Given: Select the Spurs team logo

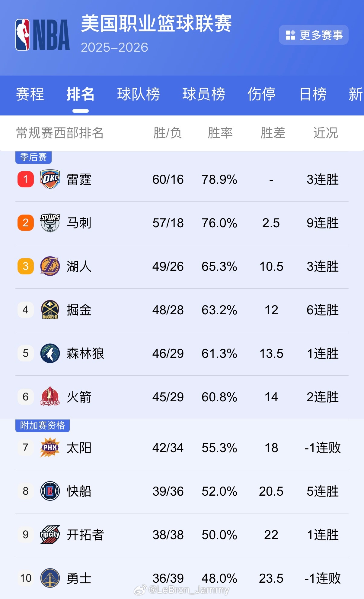Looking at the screenshot, I should tap(49, 223).
